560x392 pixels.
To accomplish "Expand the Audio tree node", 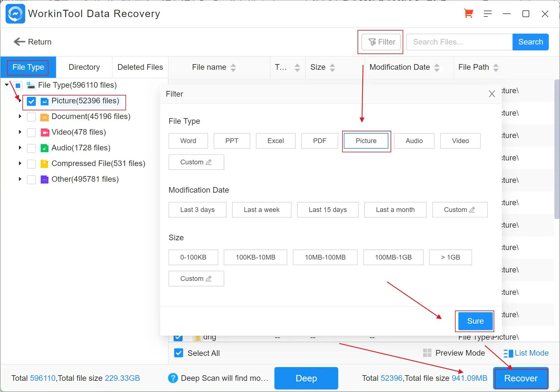I will 20,148.
